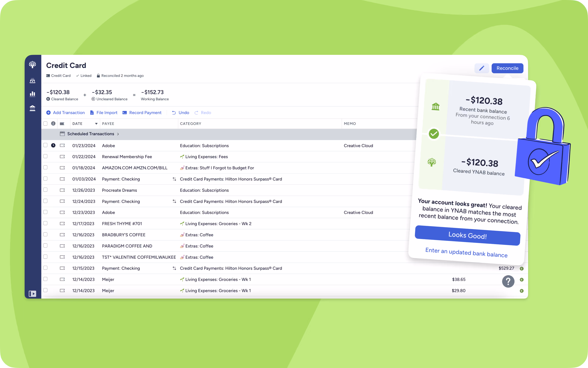The image size is (588, 368).
Task: Click category Living Expenses: Fees
Action: (204, 157)
